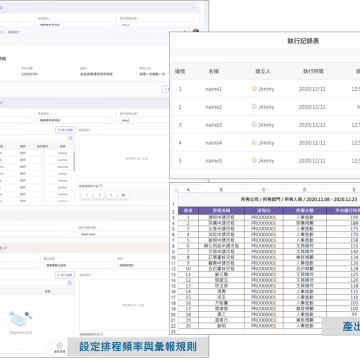360x360 pixels.
Task: Click the Jimmy avatar icon in the name1 row
Action: (x=254, y=89)
